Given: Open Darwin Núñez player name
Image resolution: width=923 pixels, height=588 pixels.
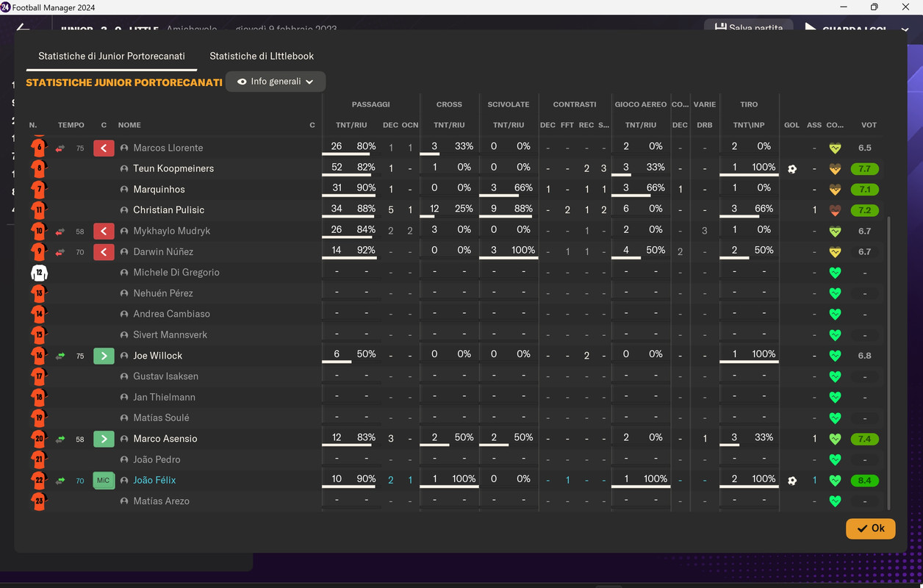Looking at the screenshot, I should [163, 252].
